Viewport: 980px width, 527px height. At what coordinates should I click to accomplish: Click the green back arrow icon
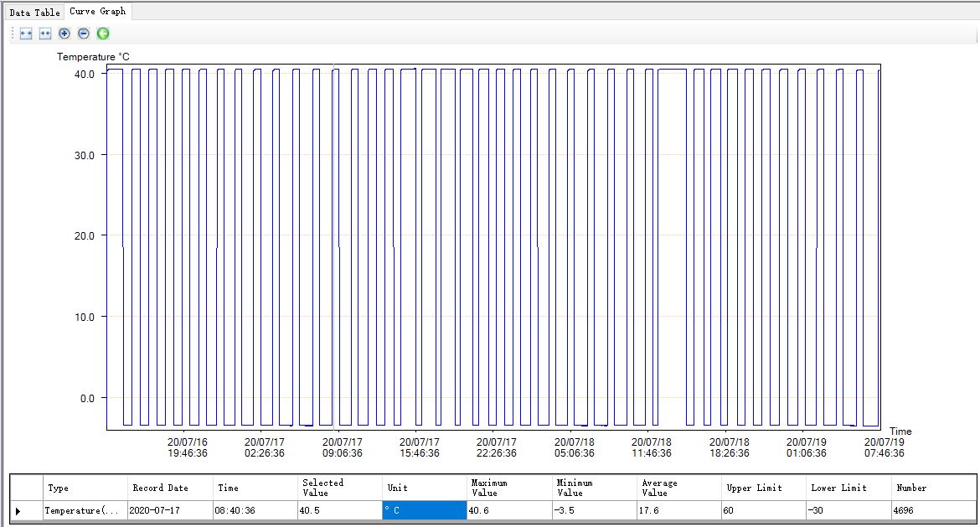coord(103,34)
